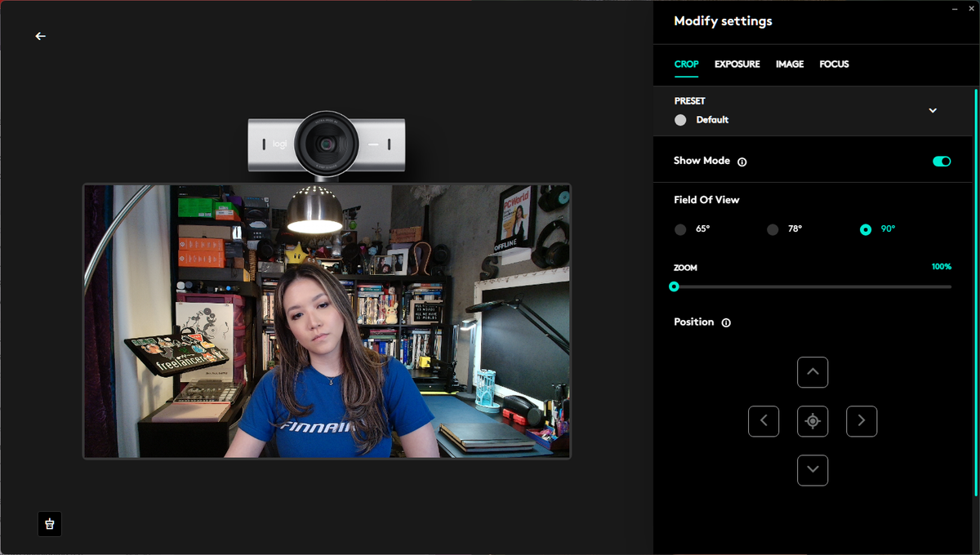
Task: Move camera position left with arrow
Action: tap(764, 421)
